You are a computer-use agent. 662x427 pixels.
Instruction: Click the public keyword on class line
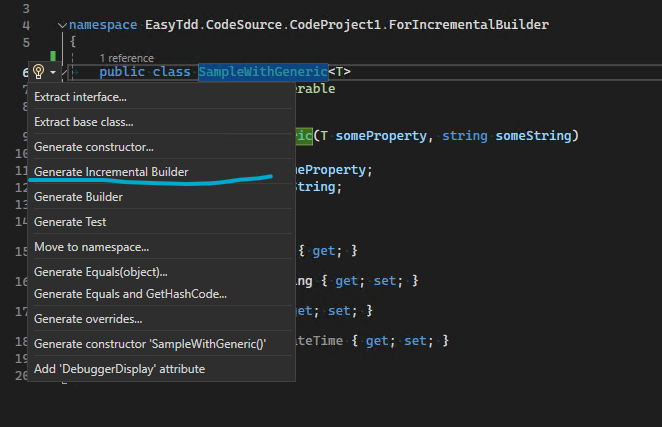coord(122,72)
